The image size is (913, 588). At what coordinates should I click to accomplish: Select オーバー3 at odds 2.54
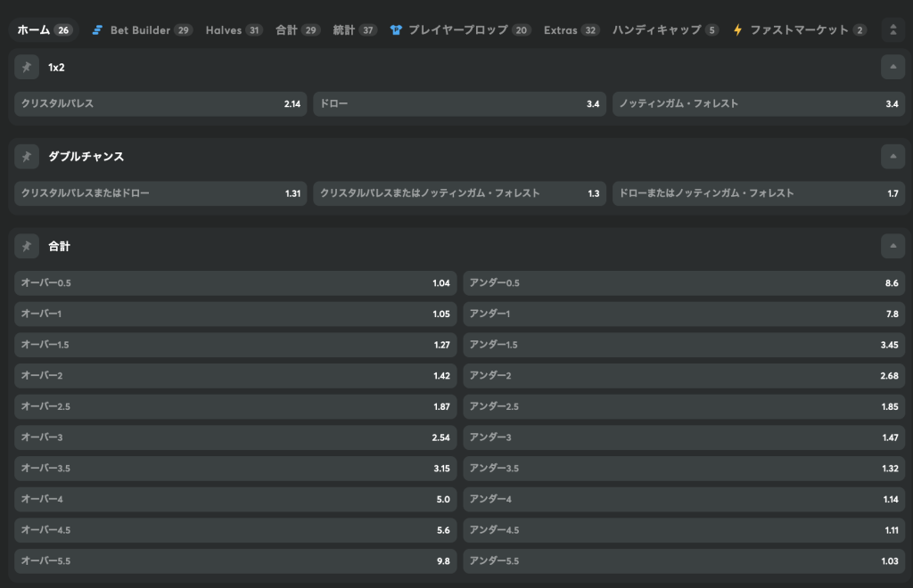235,437
